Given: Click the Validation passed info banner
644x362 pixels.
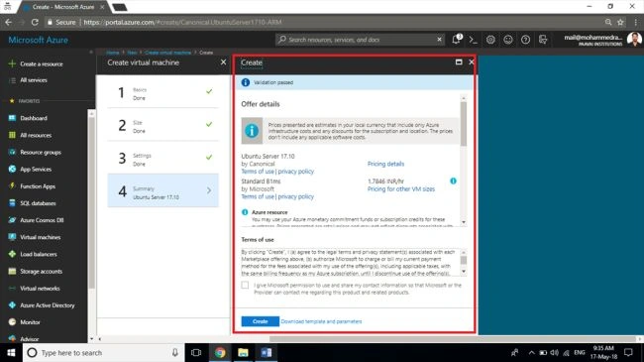Looking at the screenshot, I should click(x=355, y=82).
